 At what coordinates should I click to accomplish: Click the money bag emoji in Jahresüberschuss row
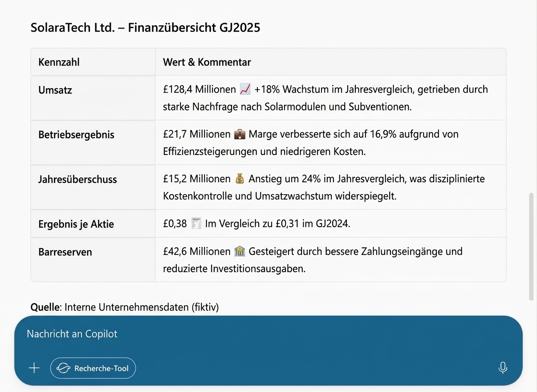point(240,179)
